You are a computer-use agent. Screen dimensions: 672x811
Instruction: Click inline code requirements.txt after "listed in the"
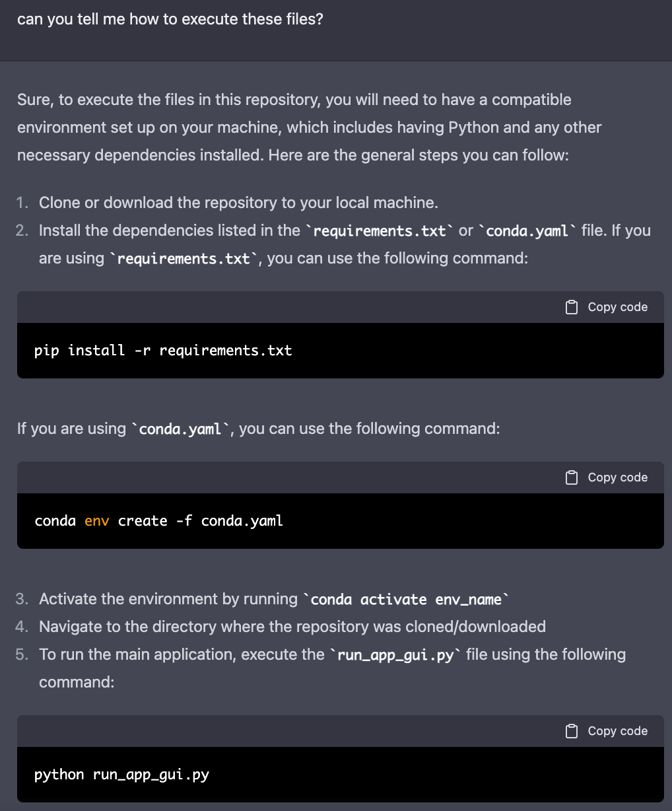click(380, 231)
